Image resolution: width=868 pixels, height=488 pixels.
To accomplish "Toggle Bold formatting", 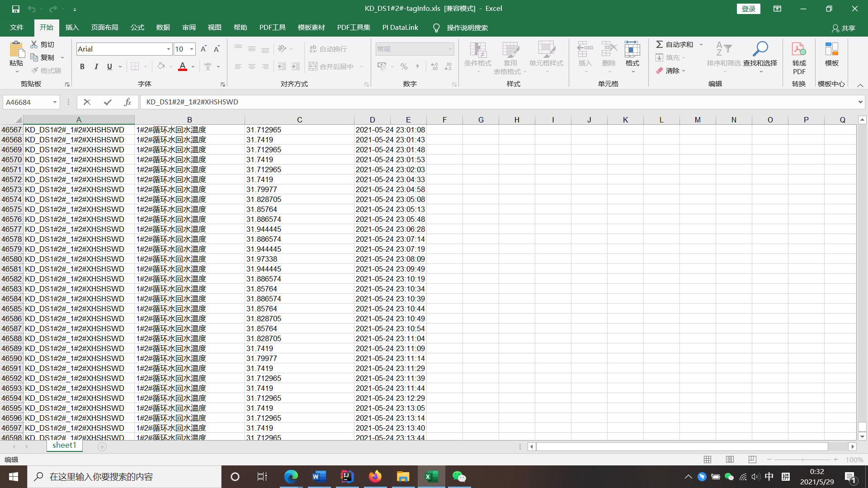I will click(82, 66).
